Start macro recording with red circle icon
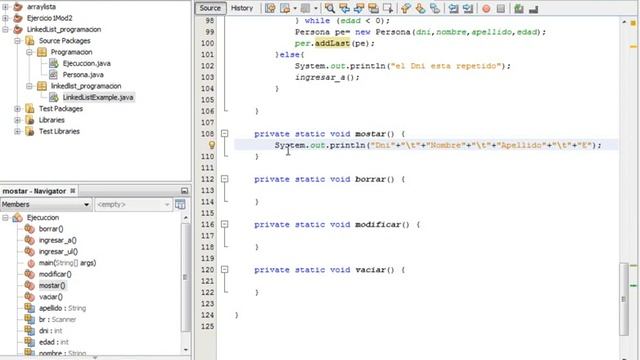Screen dimensions: 640x360 (486, 9)
